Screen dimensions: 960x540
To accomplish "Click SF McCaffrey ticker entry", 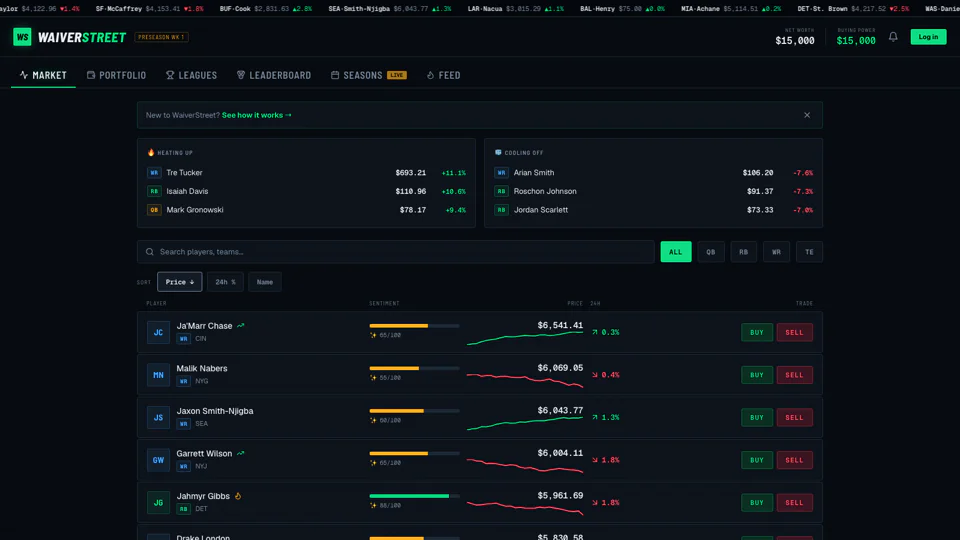I will 150,9.
